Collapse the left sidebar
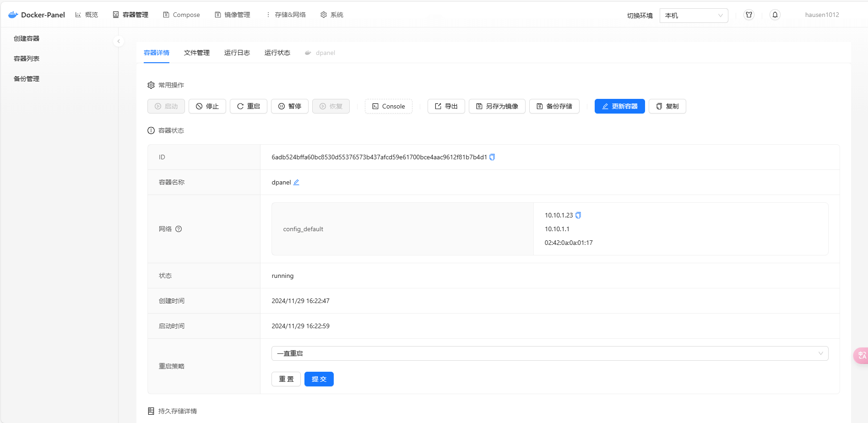 [x=119, y=41]
